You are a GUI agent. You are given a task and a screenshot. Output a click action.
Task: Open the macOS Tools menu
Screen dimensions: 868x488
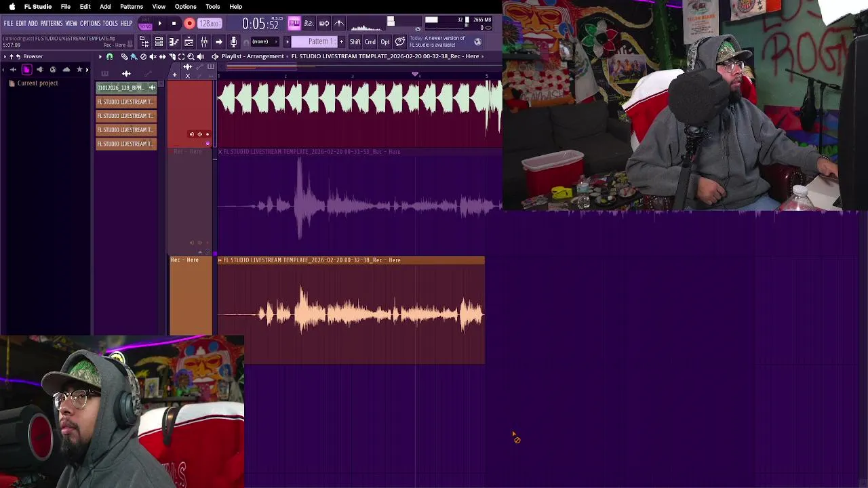point(212,7)
